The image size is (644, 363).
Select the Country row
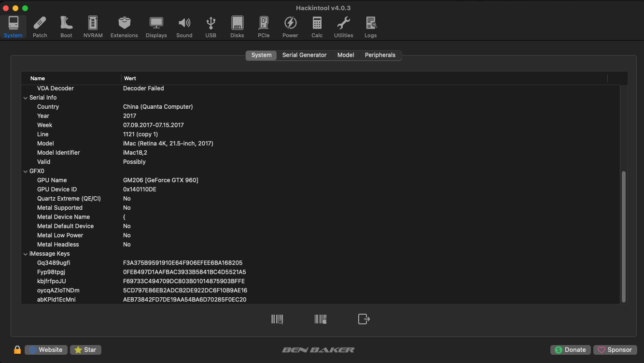coord(321,107)
